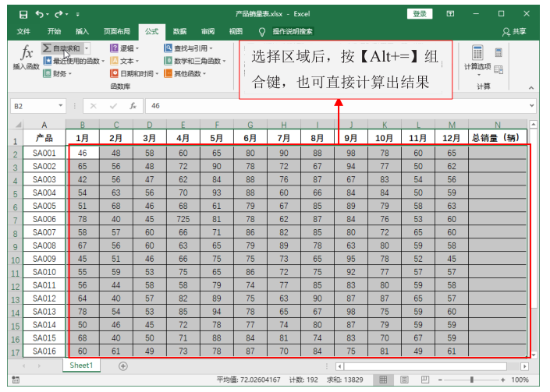This screenshot has width=550, height=392.
Task: Click zoom out minus button
Action: pyautogui.click(x=440, y=380)
